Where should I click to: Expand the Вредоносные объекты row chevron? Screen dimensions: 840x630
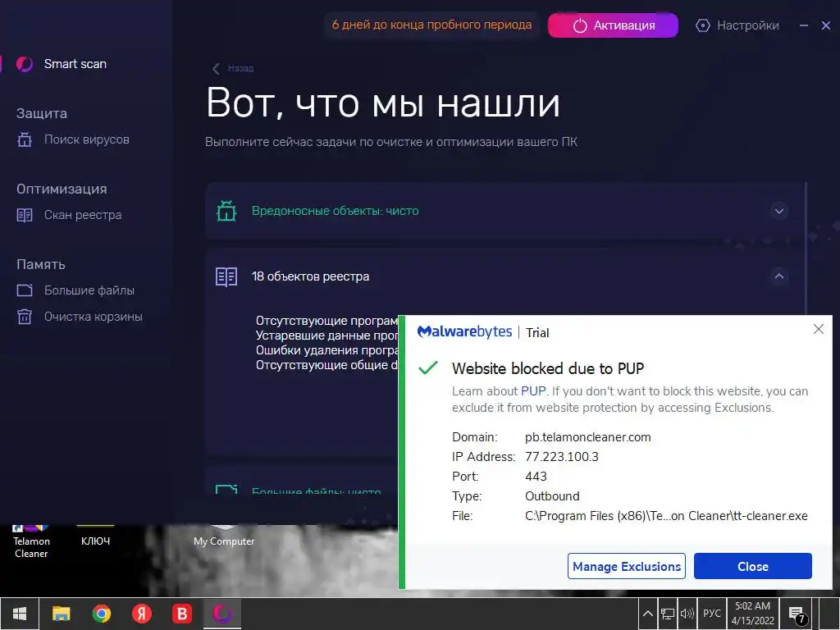pyautogui.click(x=779, y=211)
